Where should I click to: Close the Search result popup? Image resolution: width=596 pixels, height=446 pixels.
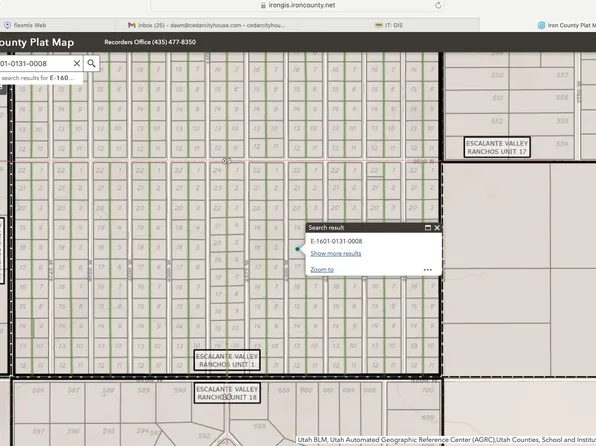(437, 227)
